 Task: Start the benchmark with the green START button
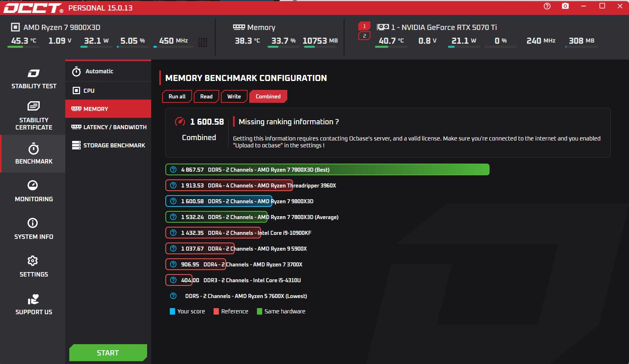[x=108, y=353]
